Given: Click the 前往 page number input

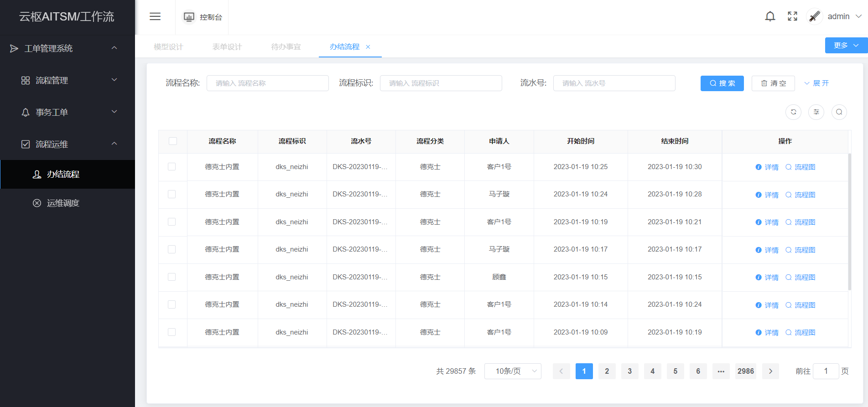Looking at the screenshot, I should point(826,371).
